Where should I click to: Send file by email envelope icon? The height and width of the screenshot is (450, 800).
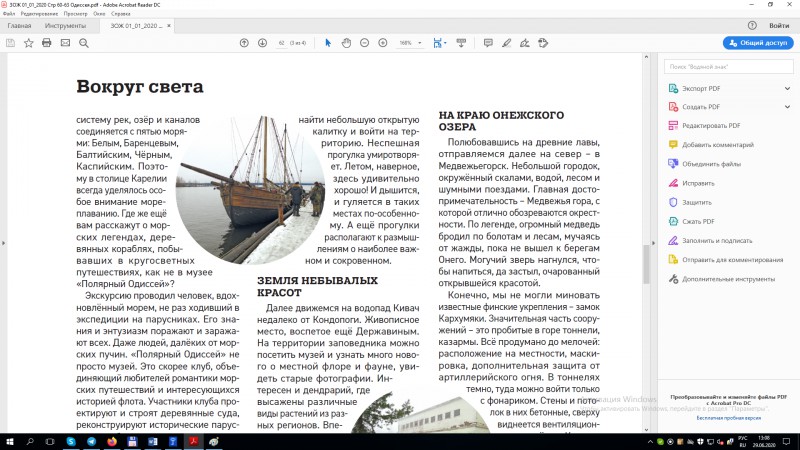pos(65,43)
